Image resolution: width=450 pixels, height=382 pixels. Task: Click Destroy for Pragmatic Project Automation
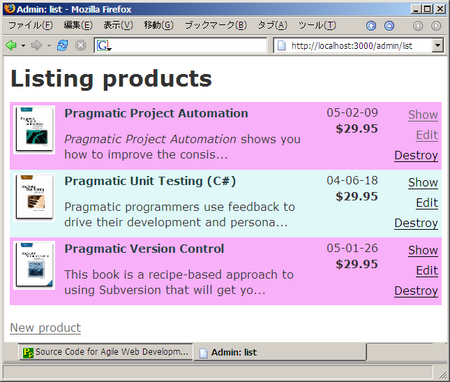point(416,155)
